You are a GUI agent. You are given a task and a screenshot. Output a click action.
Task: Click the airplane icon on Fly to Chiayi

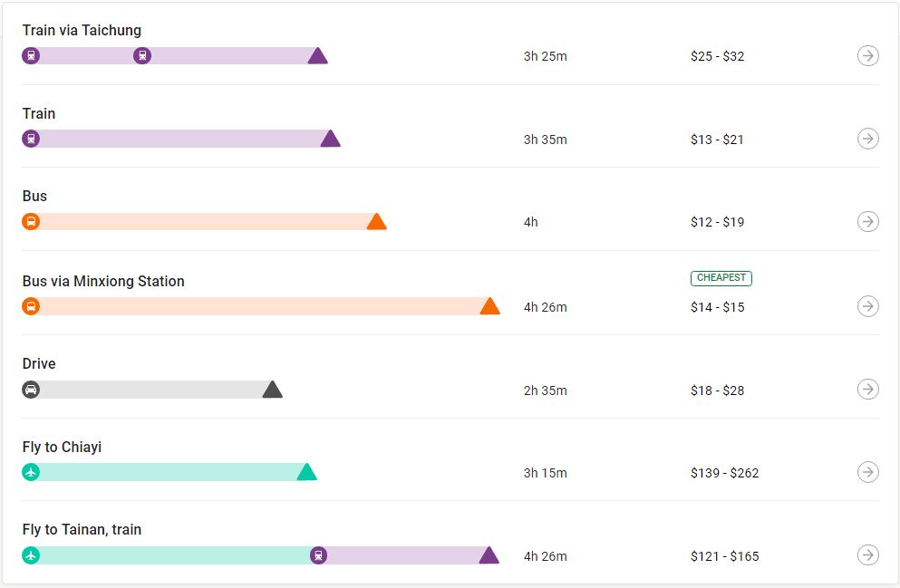click(x=31, y=472)
